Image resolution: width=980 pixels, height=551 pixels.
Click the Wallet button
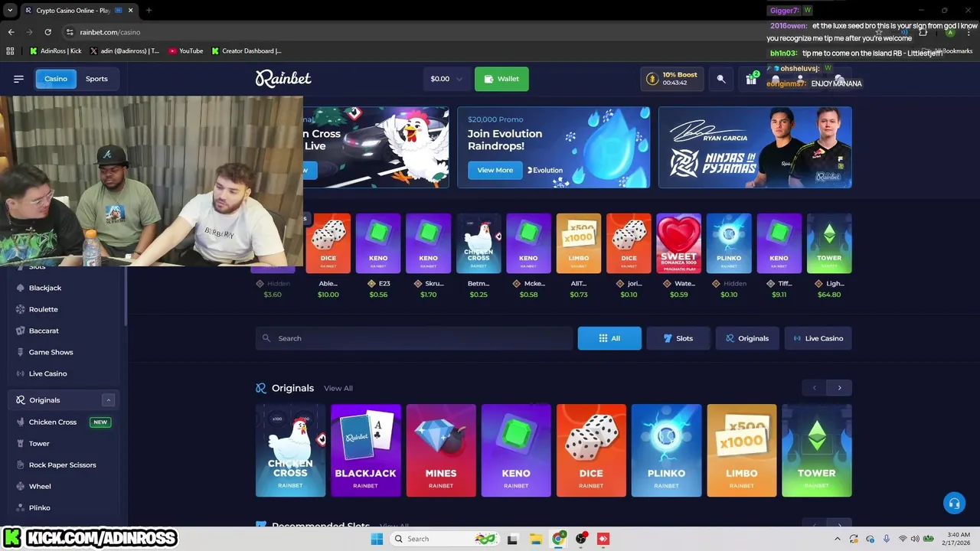501,79
